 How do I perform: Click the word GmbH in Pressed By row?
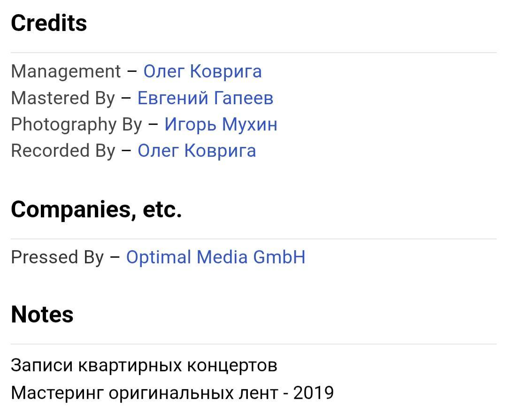279,257
